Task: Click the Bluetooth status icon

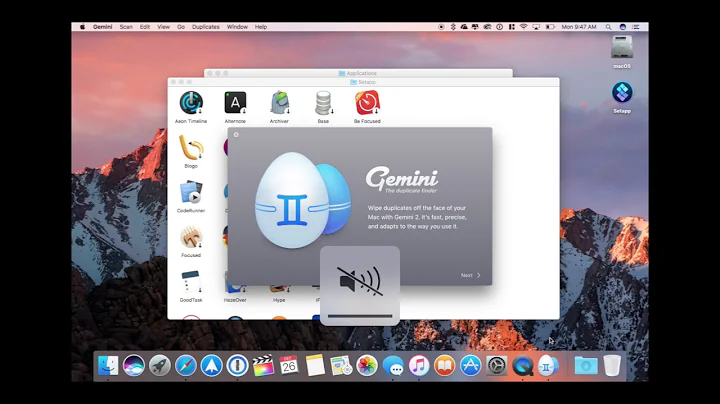Action: pos(453,27)
